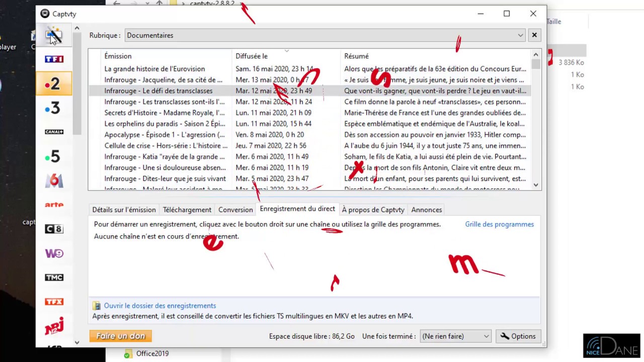Click the Captvty title bar app icon
The height and width of the screenshot is (362, 644).
coord(45,14)
